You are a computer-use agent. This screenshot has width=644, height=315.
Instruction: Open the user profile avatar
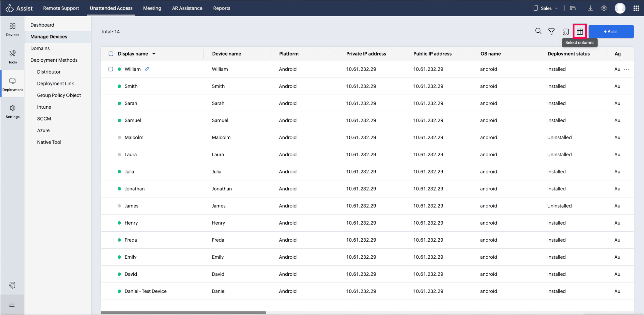(x=620, y=8)
